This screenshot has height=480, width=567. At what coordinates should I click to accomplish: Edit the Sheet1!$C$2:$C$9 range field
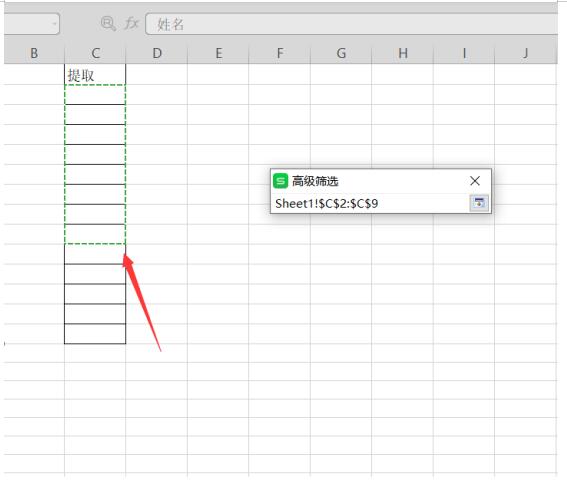point(371,203)
